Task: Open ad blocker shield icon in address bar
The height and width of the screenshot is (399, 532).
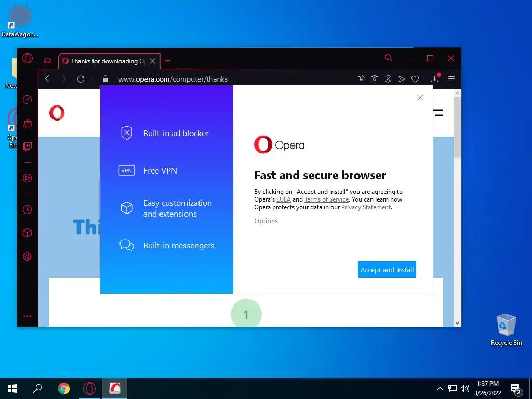Action: coord(388,79)
